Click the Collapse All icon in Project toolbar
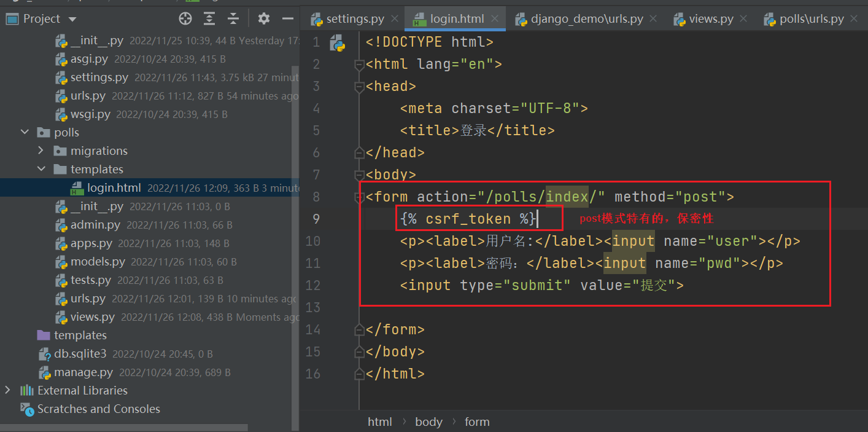 tap(233, 18)
